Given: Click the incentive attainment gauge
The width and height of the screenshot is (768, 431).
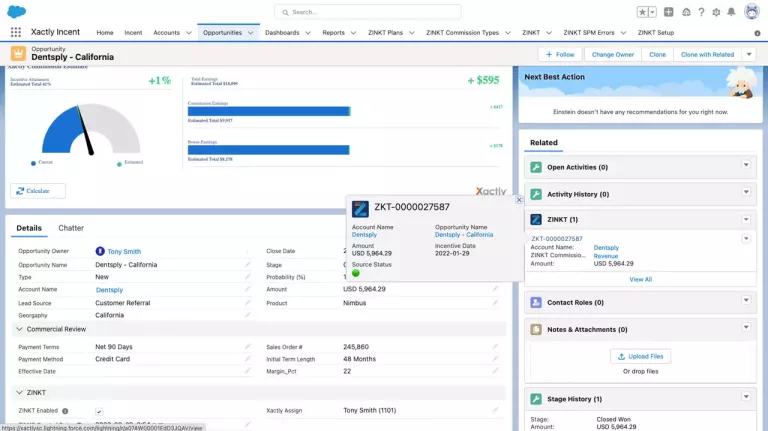Looking at the screenshot, I should pyautogui.click(x=91, y=129).
